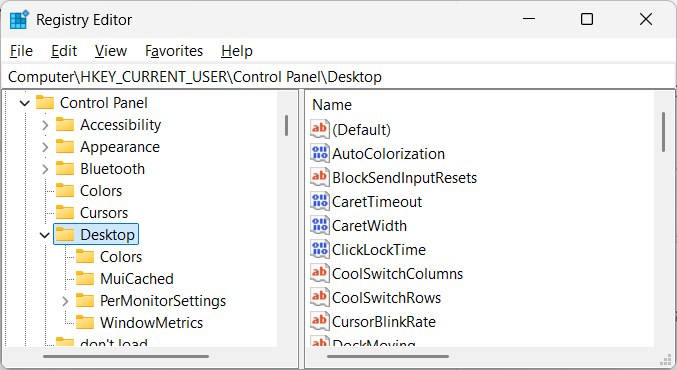
Task: Click the AutoColorization DWORD icon
Action: click(320, 154)
